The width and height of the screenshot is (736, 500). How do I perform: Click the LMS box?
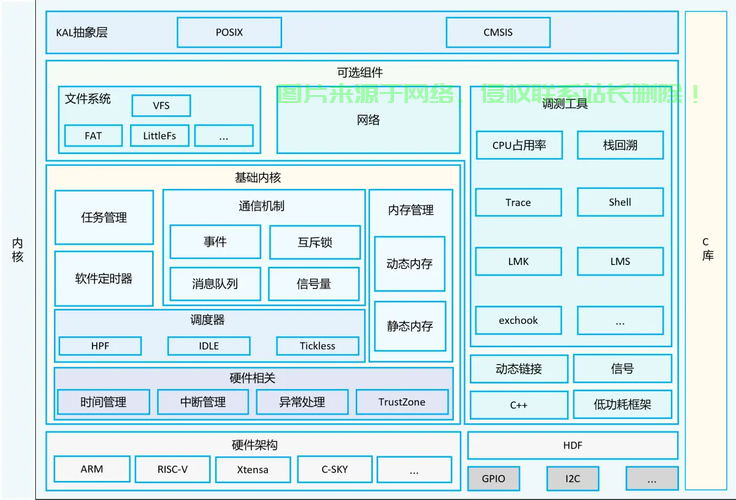tap(620, 261)
